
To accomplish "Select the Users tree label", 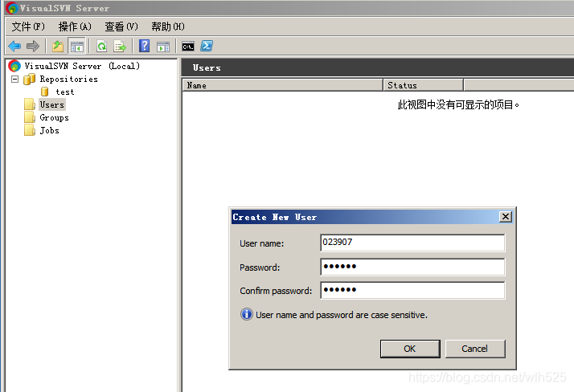I will pos(52,104).
